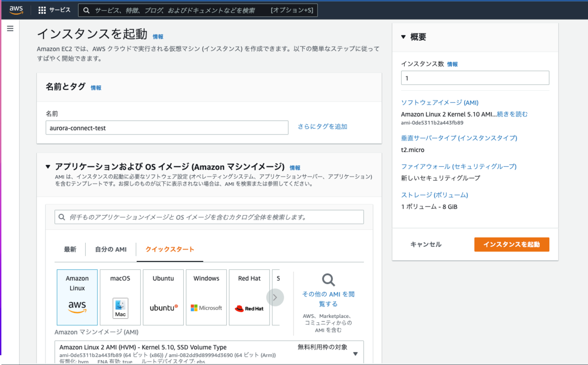Select the Amazon Linux AMI tile

tap(77, 297)
